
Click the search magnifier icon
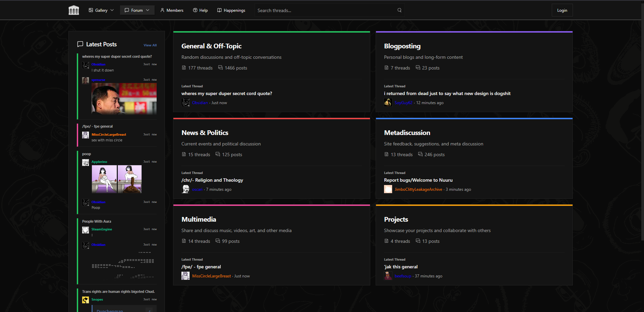tap(399, 10)
